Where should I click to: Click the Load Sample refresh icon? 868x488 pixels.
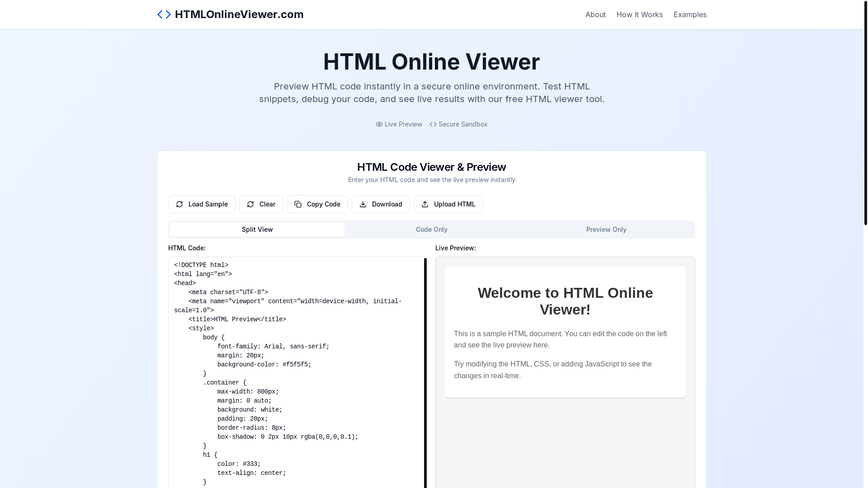click(179, 204)
